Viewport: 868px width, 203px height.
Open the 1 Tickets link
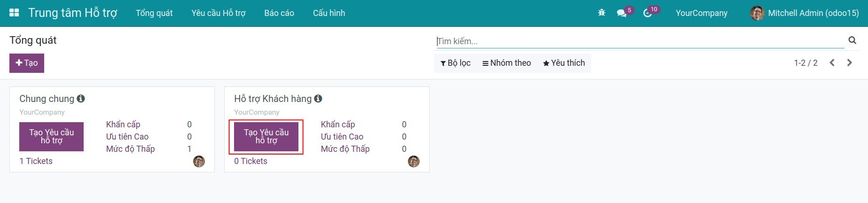coord(36,161)
